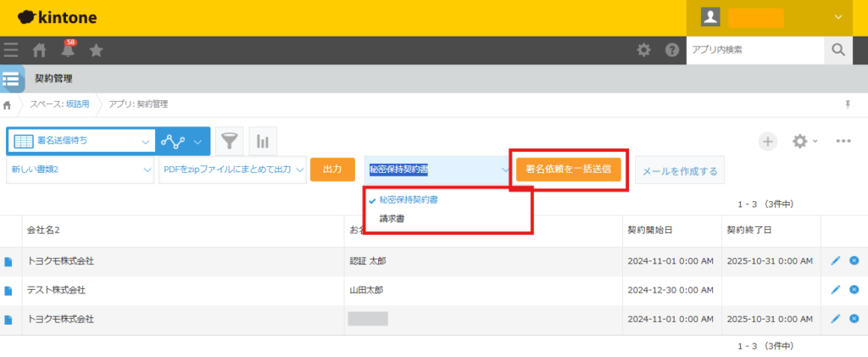Click 2024-12-30 0:00 AM start date cell
868x357 pixels.
point(670,290)
